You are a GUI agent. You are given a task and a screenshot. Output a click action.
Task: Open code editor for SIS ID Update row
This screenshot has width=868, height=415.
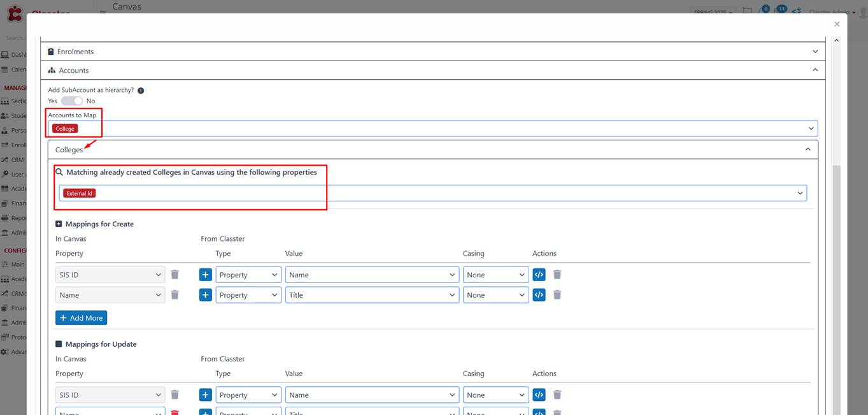539,395
